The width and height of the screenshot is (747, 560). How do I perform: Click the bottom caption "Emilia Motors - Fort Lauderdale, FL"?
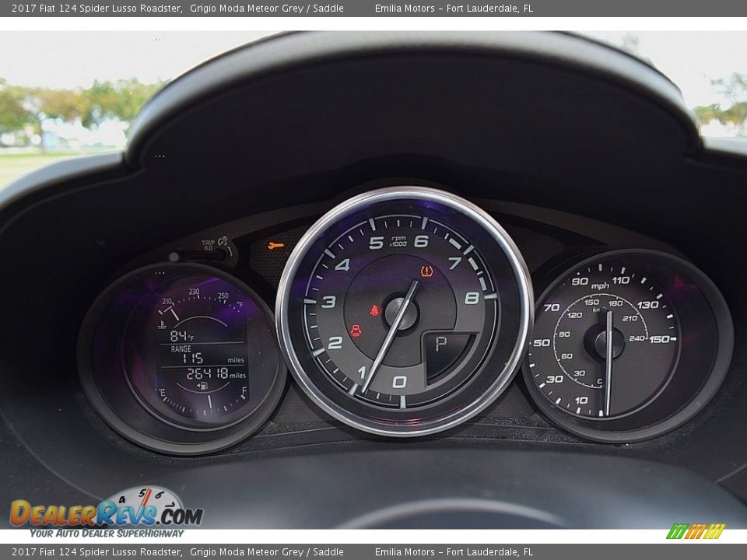pos(454,552)
